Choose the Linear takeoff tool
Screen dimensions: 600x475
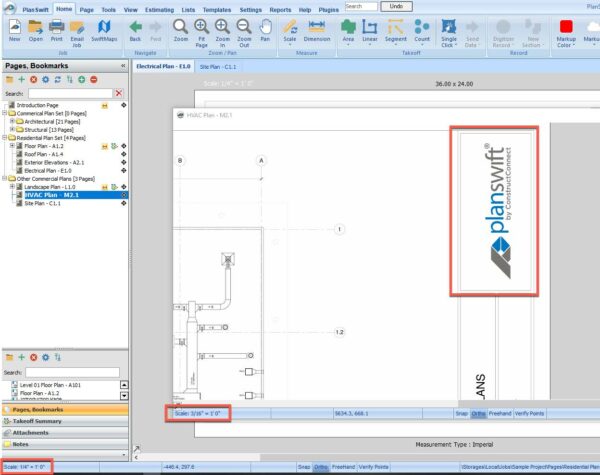click(370, 31)
